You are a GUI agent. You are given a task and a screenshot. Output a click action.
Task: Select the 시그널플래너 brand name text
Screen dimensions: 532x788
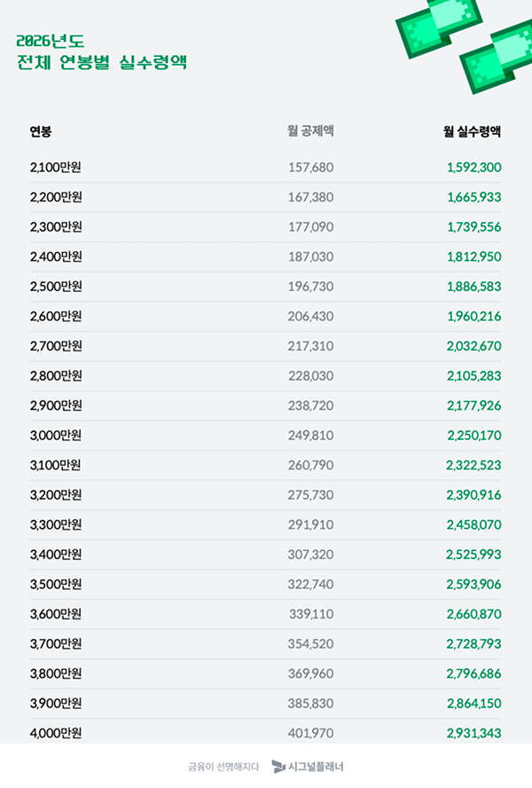pyautogui.click(x=316, y=767)
